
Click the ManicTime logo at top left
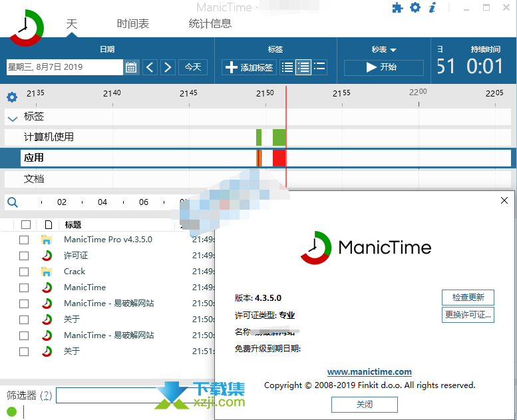26,28
